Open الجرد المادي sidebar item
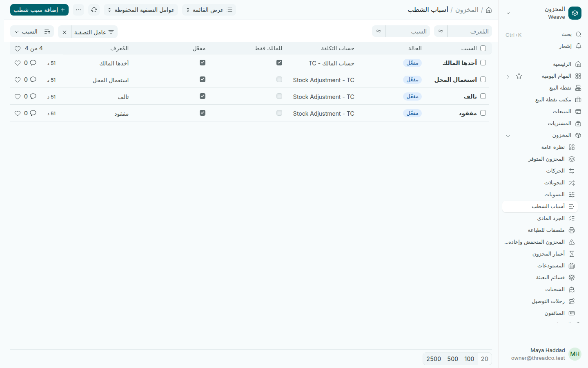This screenshot has width=588, height=368. (540, 218)
